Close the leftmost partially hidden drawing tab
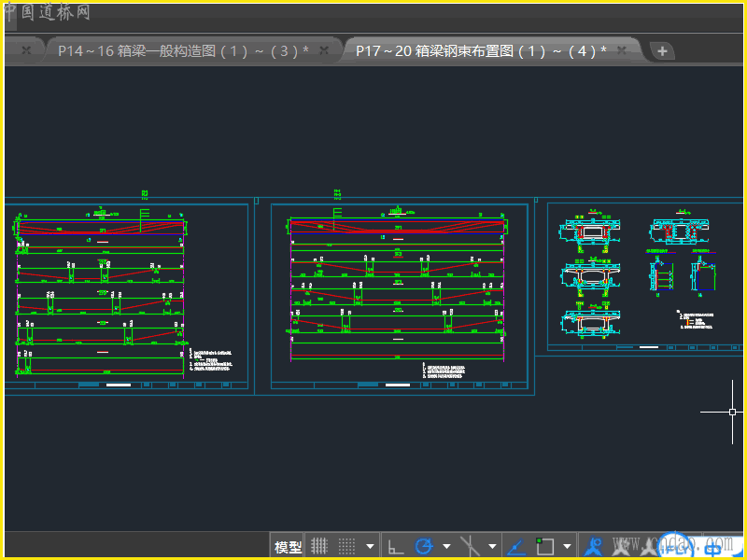 pyautogui.click(x=27, y=49)
